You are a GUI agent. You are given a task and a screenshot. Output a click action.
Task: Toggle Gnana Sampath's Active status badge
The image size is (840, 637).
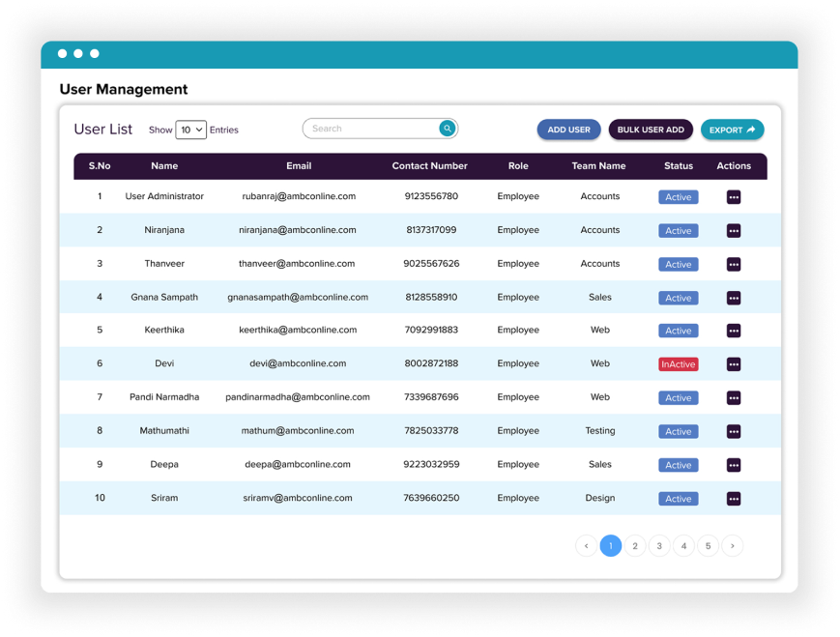point(678,297)
